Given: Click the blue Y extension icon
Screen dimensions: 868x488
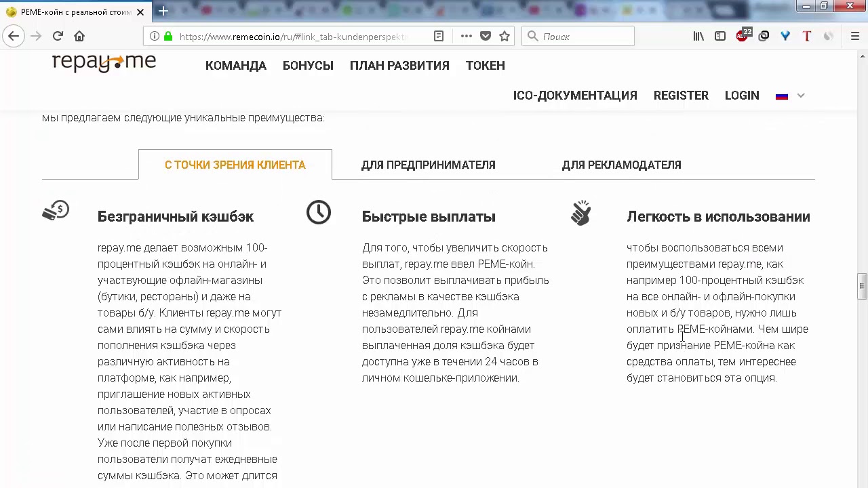Looking at the screenshot, I should coord(785,37).
